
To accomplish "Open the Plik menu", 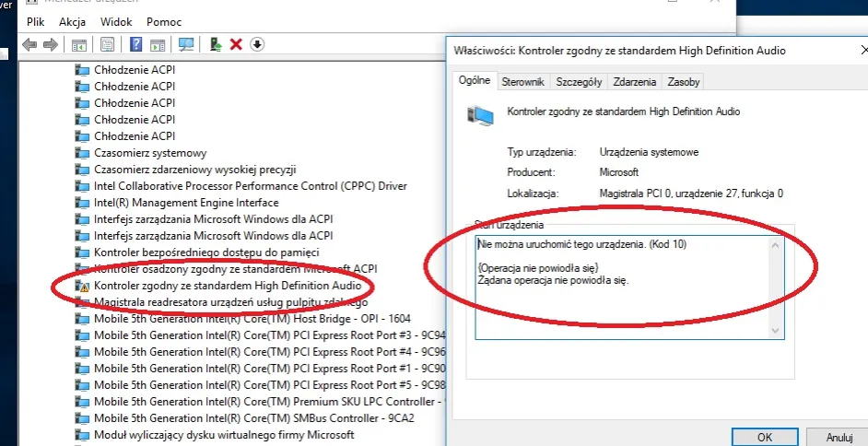I will click(x=35, y=22).
